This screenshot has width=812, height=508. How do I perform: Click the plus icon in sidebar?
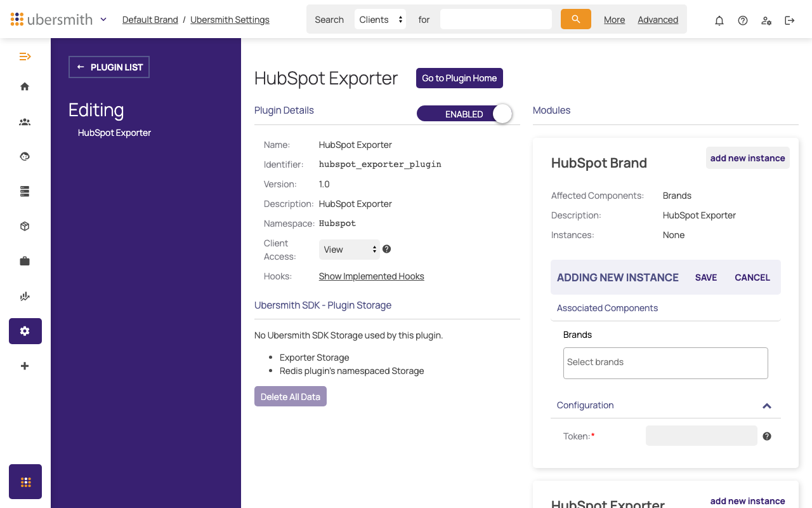tap(25, 366)
